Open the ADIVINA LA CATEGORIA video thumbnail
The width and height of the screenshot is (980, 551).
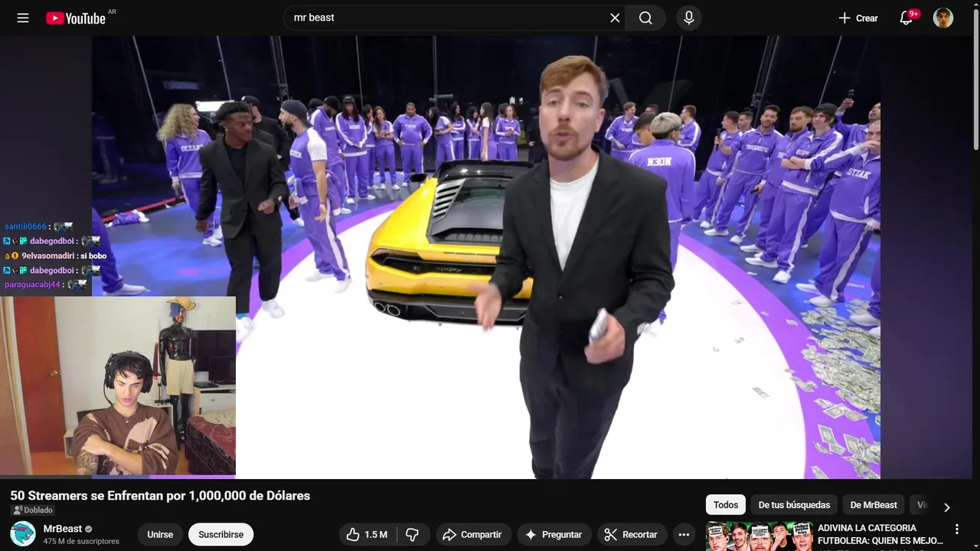pos(759,536)
